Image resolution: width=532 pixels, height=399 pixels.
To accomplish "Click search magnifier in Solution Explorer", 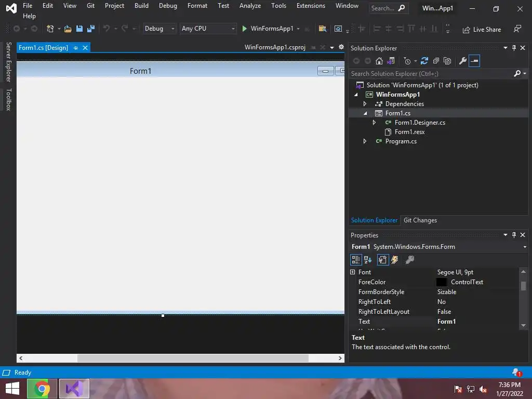I will [x=517, y=74].
